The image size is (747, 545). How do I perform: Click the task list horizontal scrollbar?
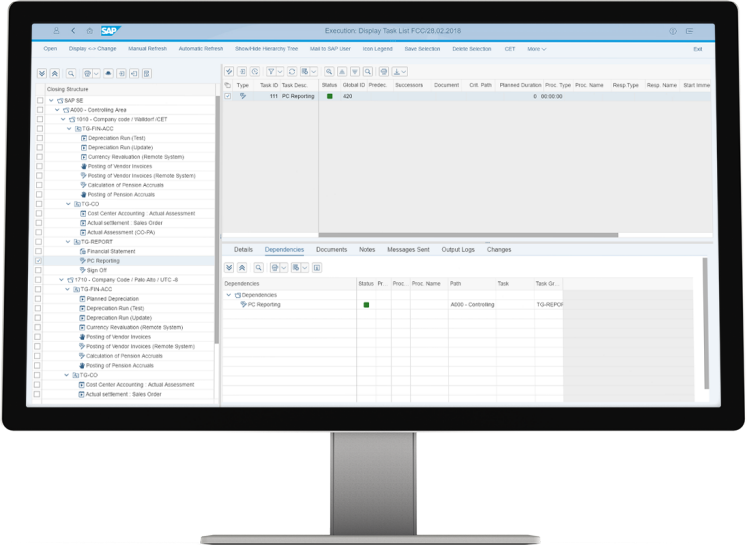point(420,236)
